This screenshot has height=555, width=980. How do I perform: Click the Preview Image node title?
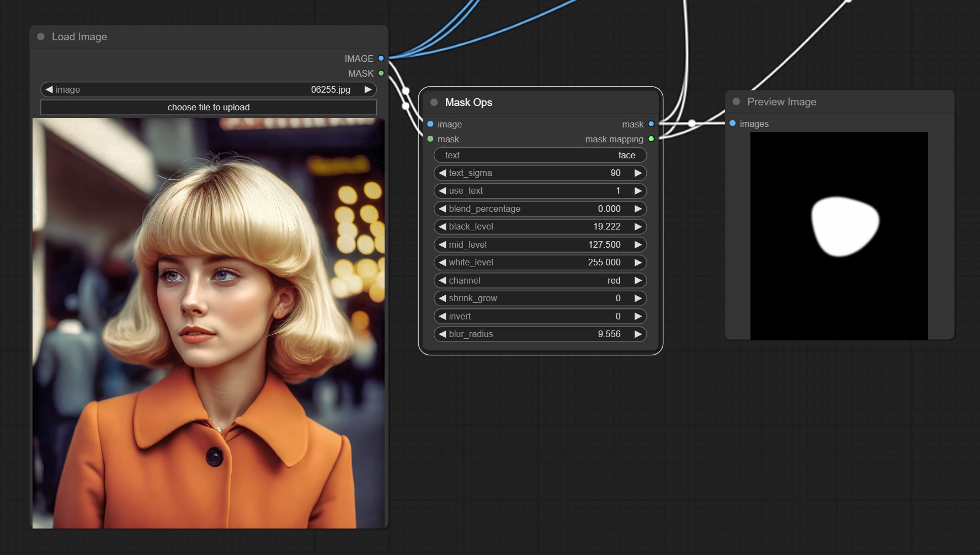(x=781, y=102)
